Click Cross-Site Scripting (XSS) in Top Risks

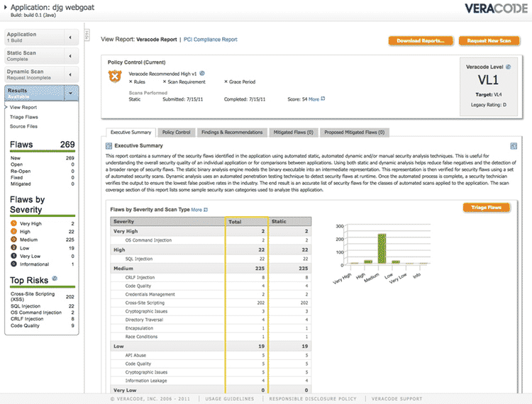click(x=33, y=296)
